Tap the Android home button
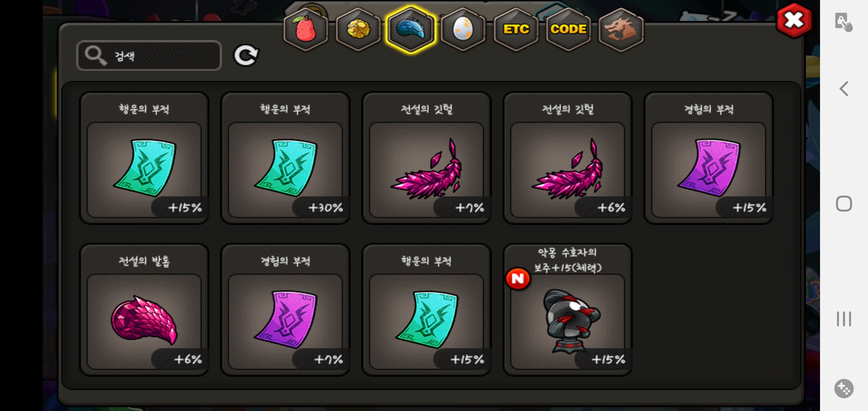 (844, 204)
